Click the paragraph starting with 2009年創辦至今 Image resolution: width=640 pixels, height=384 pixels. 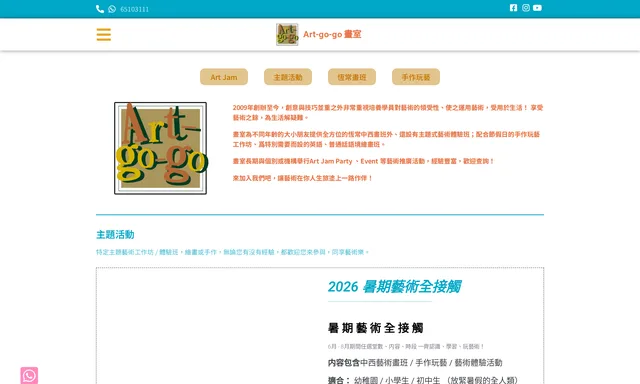pyautogui.click(x=388, y=113)
